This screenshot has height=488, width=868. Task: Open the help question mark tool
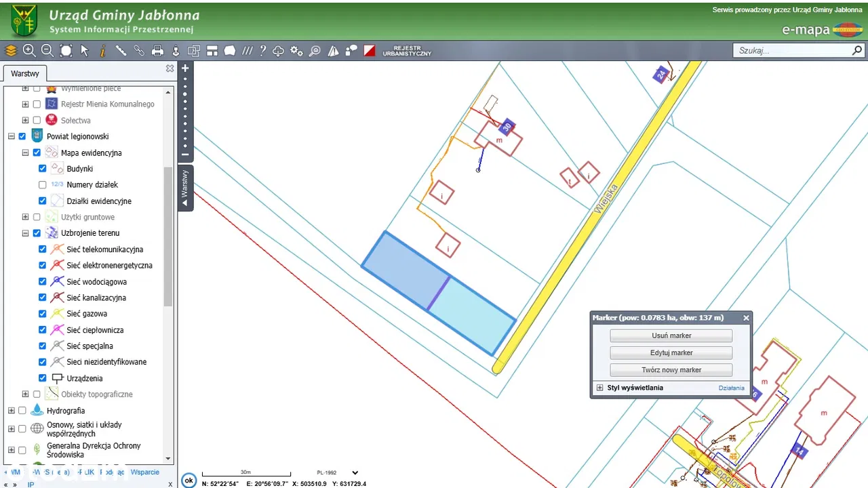[262, 51]
